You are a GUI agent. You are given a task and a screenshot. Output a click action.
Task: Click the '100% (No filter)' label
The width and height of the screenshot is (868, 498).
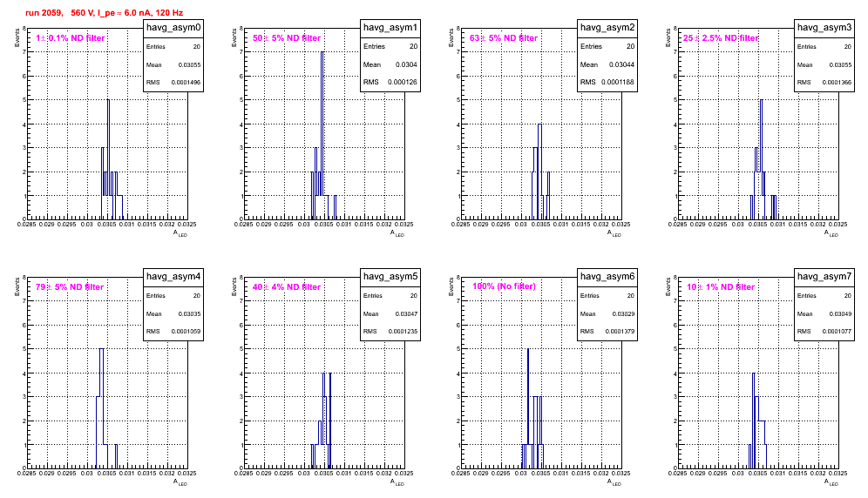click(505, 286)
